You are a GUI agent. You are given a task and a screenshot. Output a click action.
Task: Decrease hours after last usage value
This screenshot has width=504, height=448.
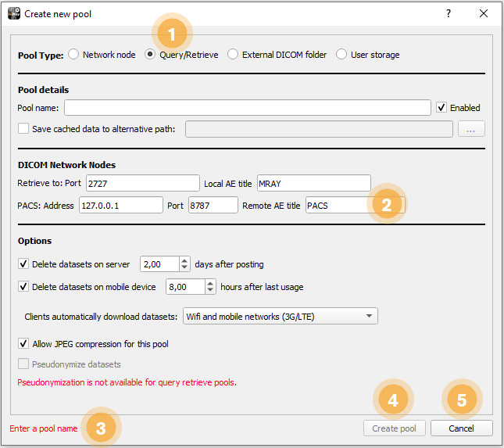click(210, 290)
